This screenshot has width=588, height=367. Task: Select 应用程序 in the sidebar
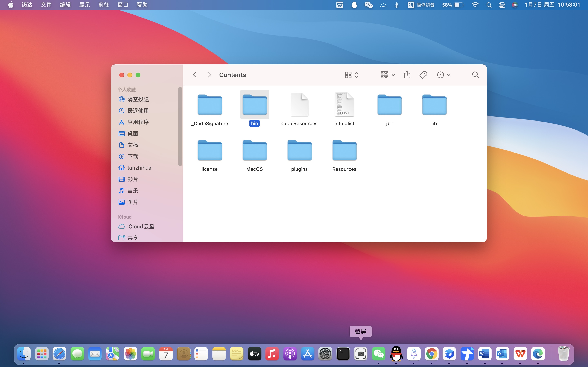138,122
